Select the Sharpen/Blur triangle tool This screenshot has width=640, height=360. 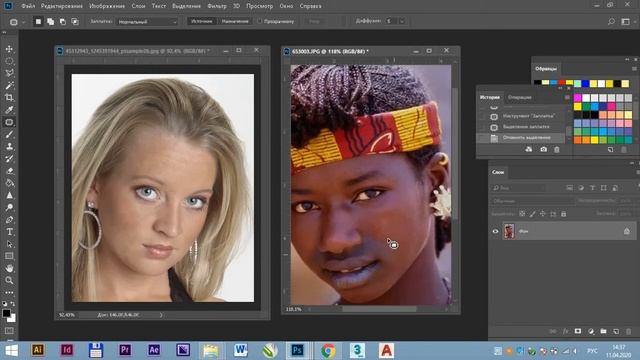(9, 195)
